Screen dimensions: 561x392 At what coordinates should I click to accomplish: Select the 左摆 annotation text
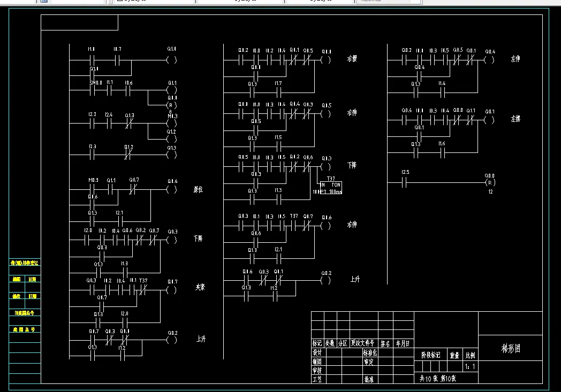point(515,119)
